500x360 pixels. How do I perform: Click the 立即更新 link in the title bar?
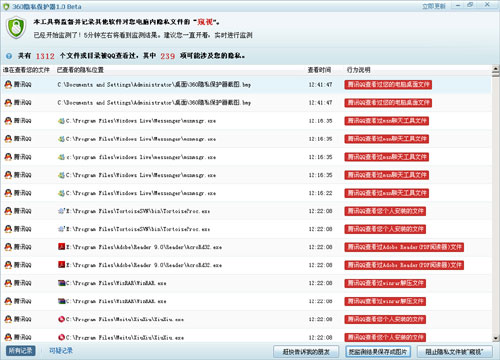click(433, 6)
